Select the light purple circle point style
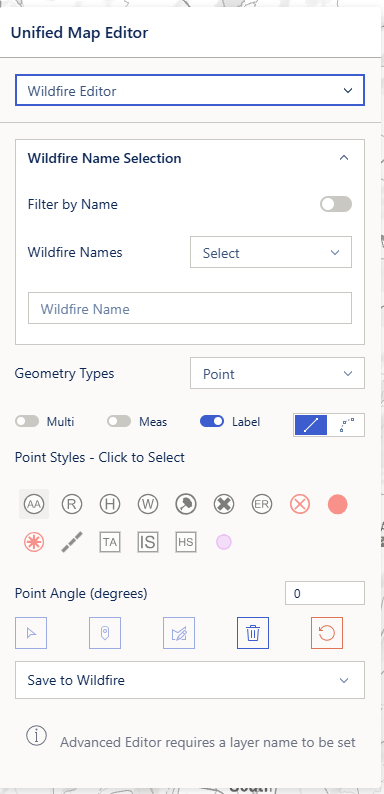Screen dimensions: 384x794 224,542
